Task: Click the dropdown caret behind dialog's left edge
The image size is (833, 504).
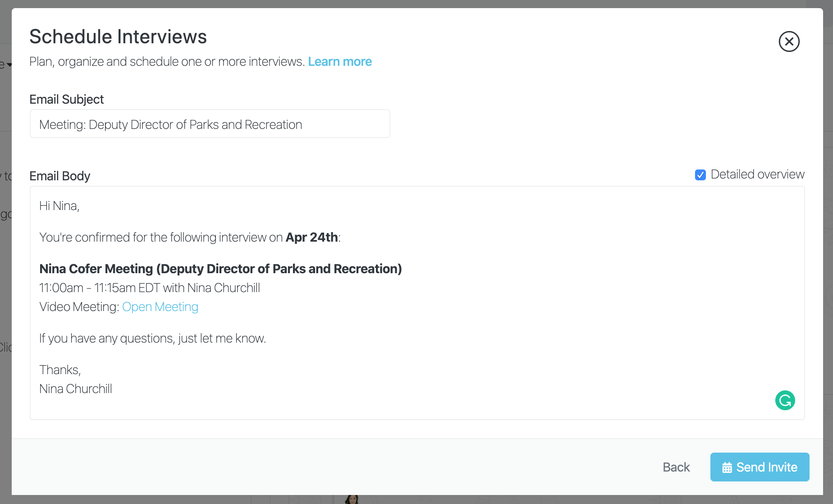Action: click(x=9, y=65)
